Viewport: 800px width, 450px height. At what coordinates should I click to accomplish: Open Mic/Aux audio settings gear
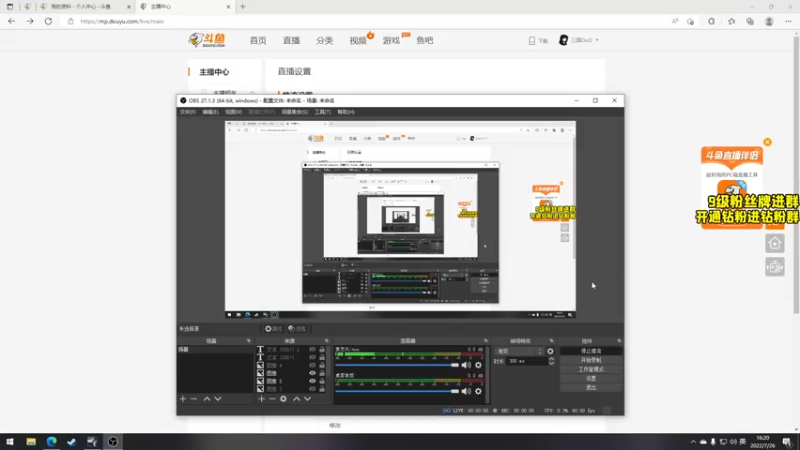(x=478, y=365)
